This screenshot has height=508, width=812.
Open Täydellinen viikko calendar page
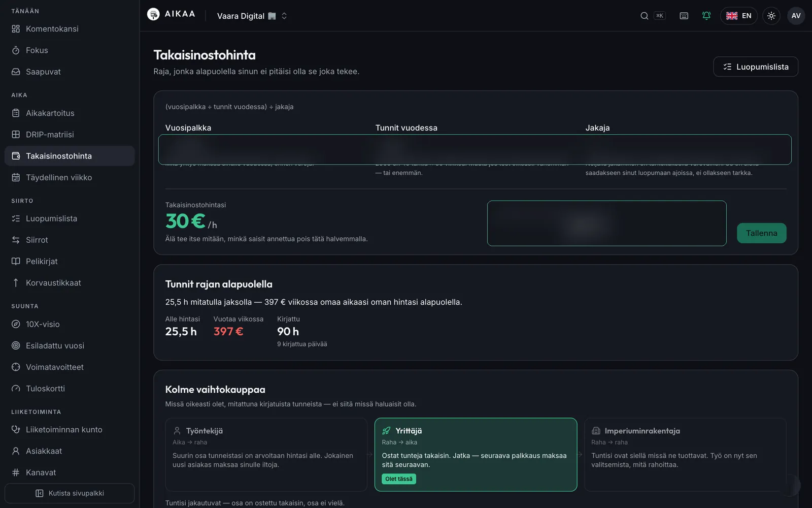70,177
